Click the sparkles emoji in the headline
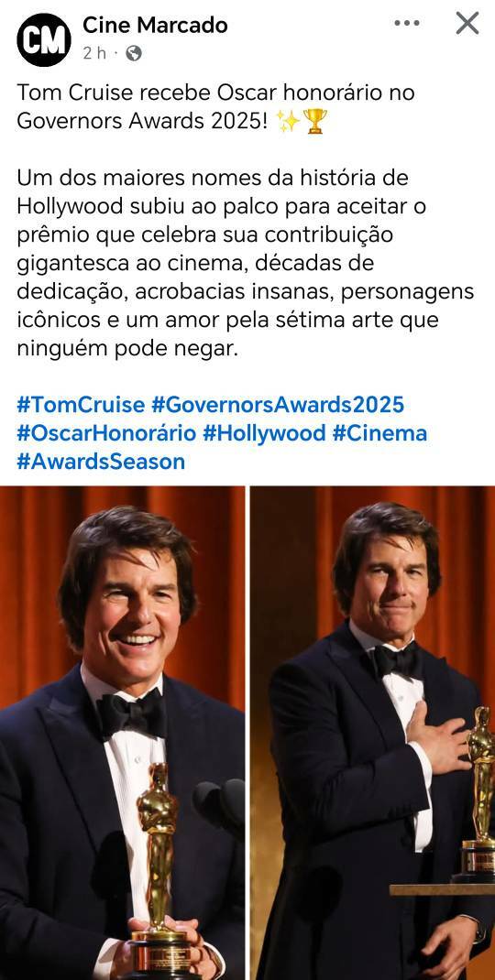The width and height of the screenshot is (495, 980). pos(289,121)
